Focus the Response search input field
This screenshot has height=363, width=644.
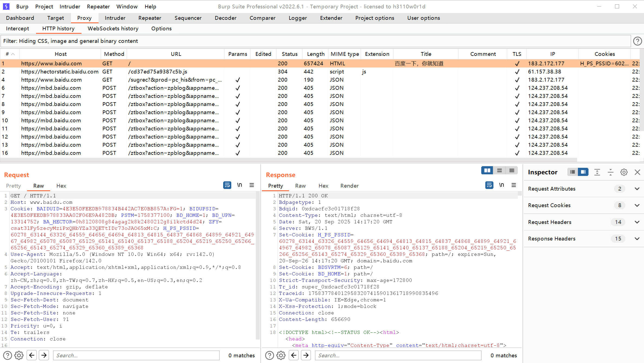tap(398, 355)
